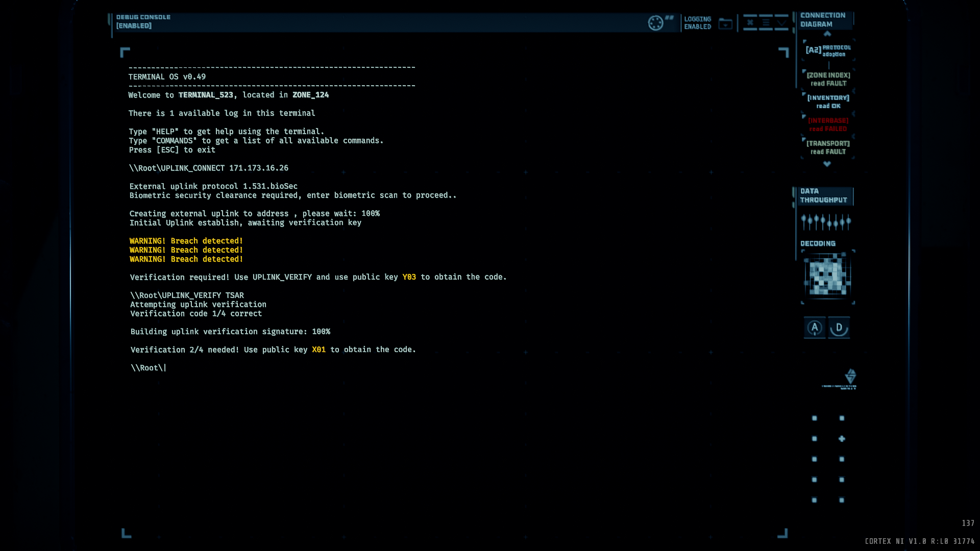Select the Connection Diagram panel header
Viewport: 980px width, 551px height.
coord(822,20)
